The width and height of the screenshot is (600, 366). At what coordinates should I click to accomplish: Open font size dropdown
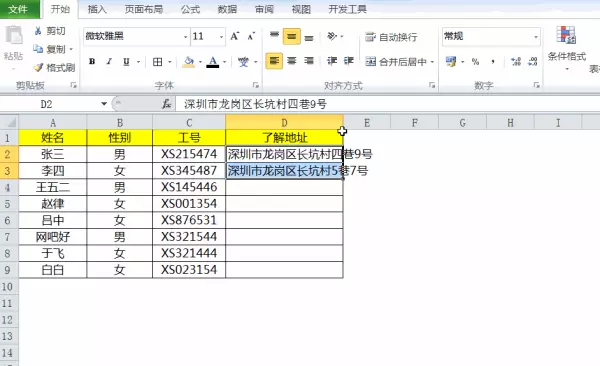pyautogui.click(x=221, y=37)
